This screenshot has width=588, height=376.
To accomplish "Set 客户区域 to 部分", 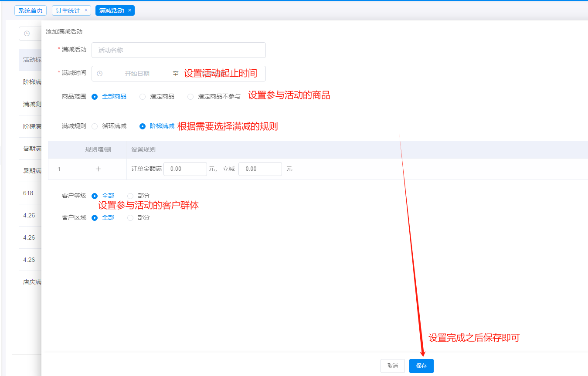I will pos(130,218).
